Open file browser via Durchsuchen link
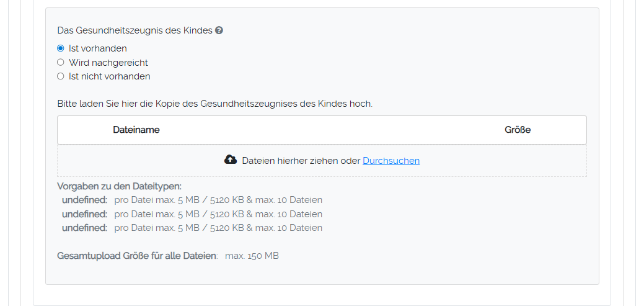Viewport: 644px width, 306px height. 391,161
